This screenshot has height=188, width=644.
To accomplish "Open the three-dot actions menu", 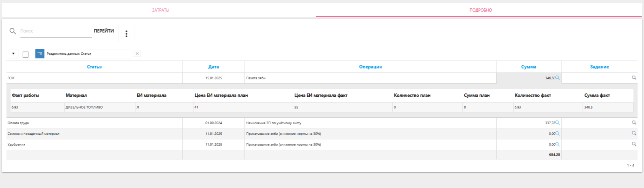I will tap(127, 33).
